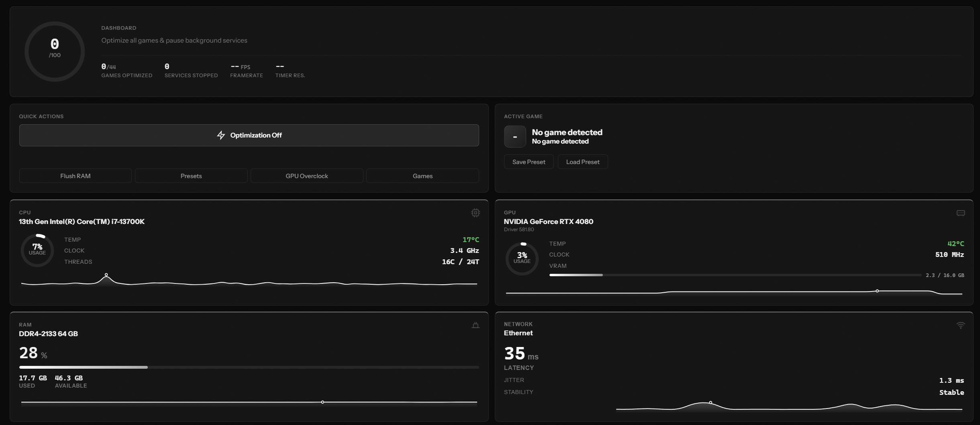Click the CPU chip icon
The height and width of the screenshot is (425, 980).
pyautogui.click(x=475, y=213)
